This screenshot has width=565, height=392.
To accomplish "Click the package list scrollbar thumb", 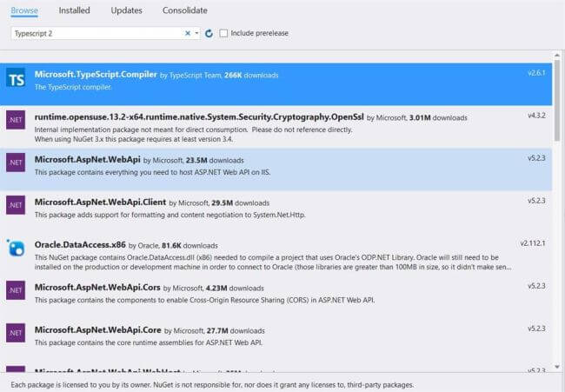I will [x=557, y=100].
